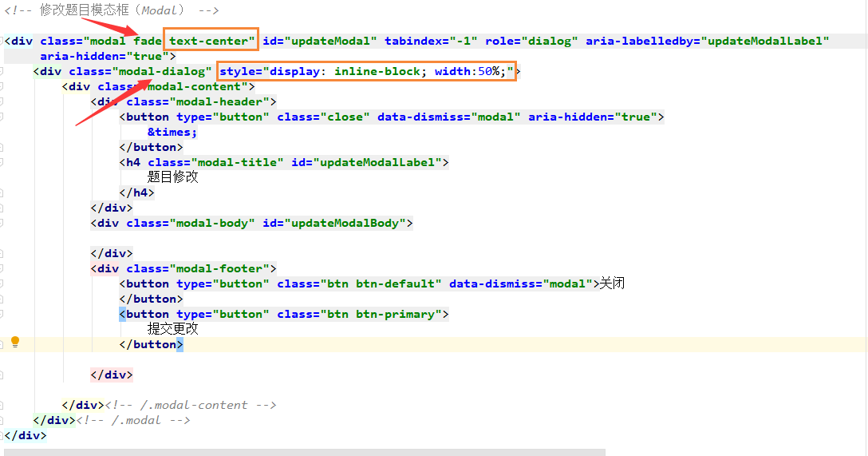Click the "modal-dialog" class value

click(162, 72)
